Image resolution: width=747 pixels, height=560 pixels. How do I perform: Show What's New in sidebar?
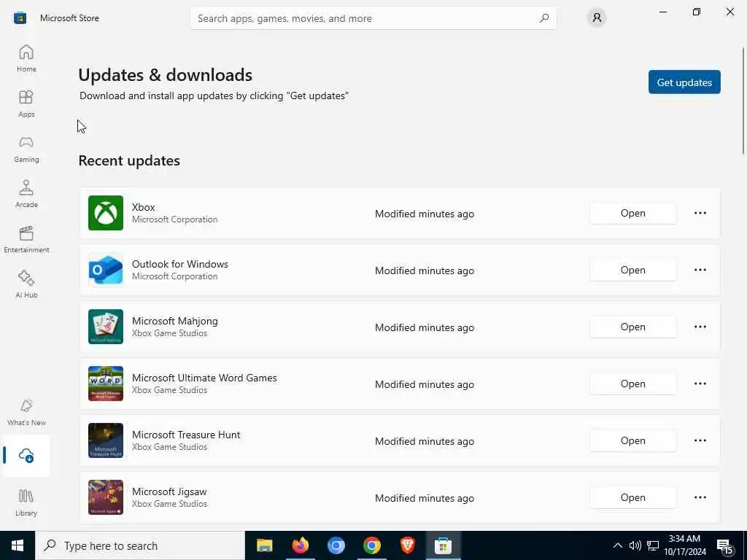tap(26, 413)
